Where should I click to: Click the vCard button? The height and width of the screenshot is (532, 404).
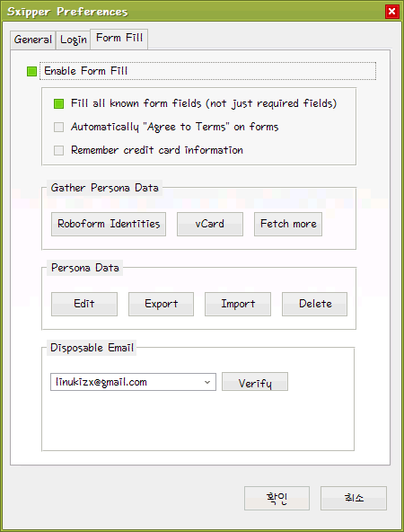pos(210,224)
